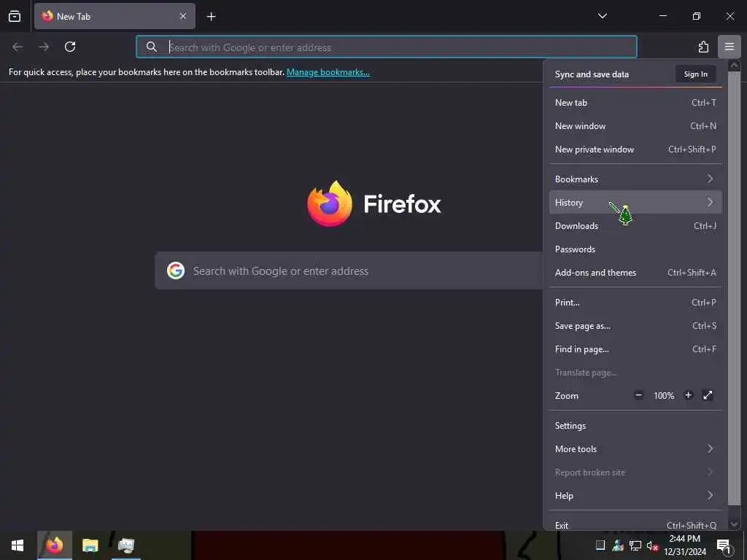Image resolution: width=747 pixels, height=560 pixels.
Task: Click the homepage Google search box
Action: (349, 271)
